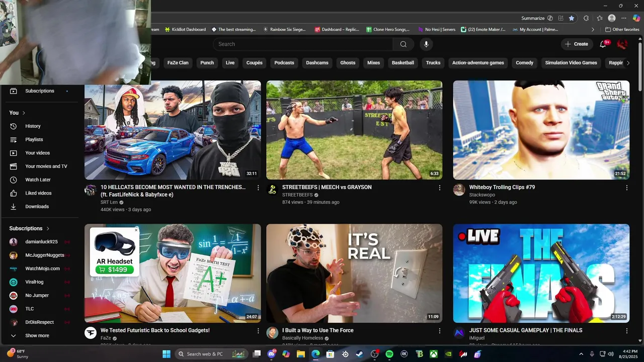Show next category chips arrow
This screenshot has height=362, width=644.
(628, 63)
